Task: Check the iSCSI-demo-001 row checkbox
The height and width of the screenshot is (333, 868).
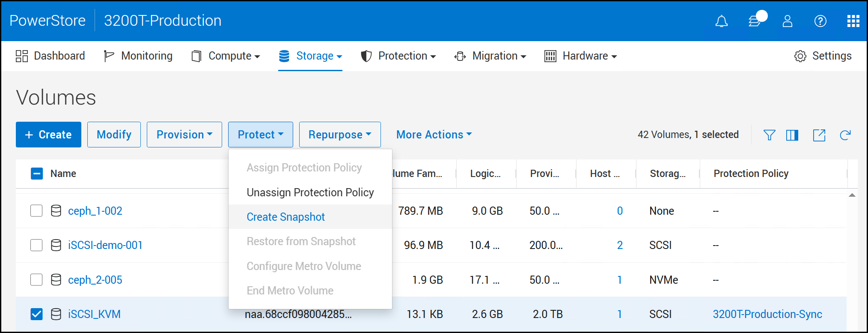Action: 36,245
